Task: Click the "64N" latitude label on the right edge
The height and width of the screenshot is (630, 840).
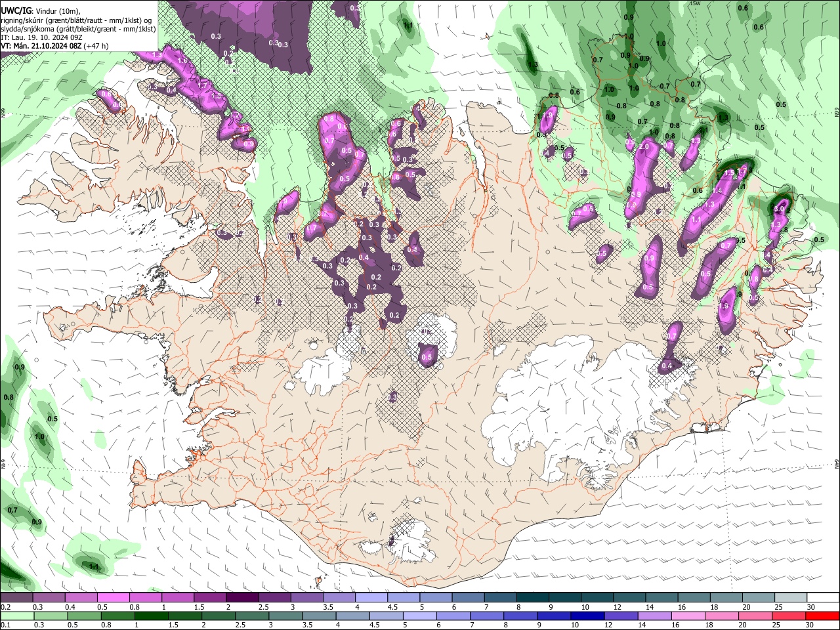Action: [837, 463]
